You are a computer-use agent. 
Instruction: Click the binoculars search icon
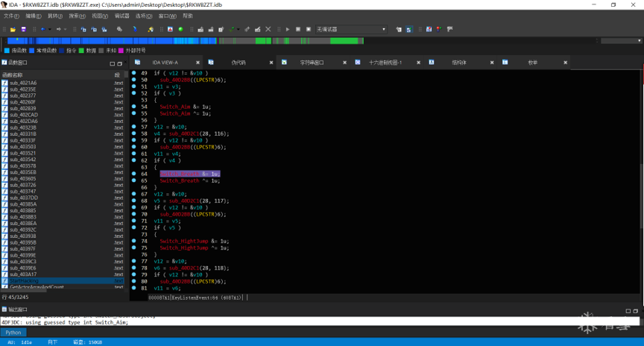(x=119, y=30)
